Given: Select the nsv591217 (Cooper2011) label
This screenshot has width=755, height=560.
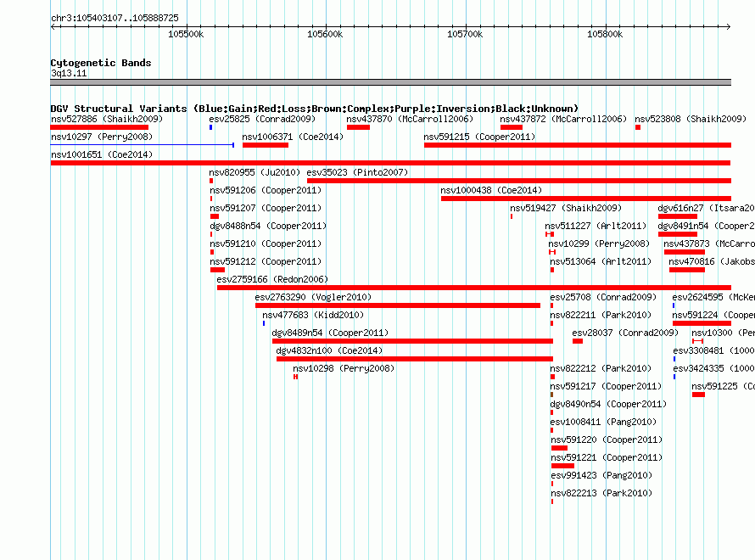Looking at the screenshot, I should pyautogui.click(x=607, y=386).
